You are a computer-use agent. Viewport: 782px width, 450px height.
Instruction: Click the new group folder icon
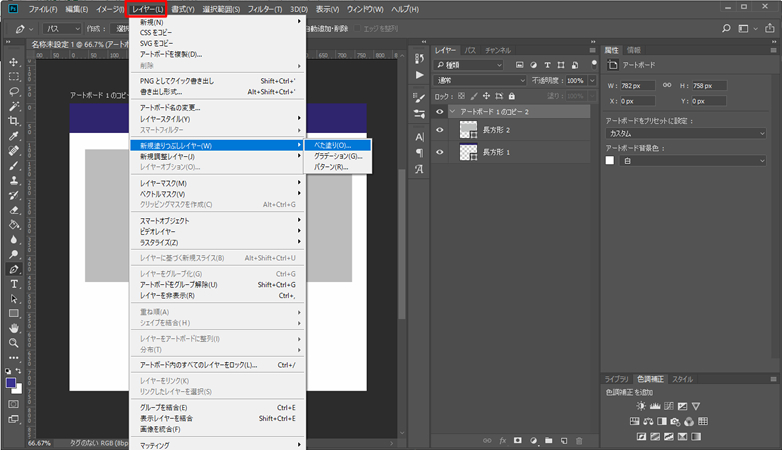point(549,441)
